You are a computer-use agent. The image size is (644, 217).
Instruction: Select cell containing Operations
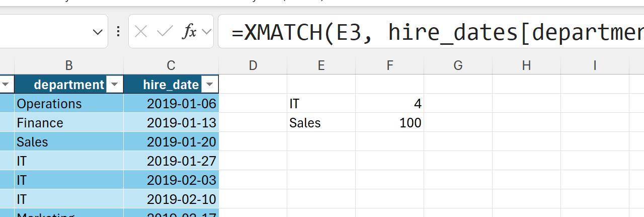(69, 104)
